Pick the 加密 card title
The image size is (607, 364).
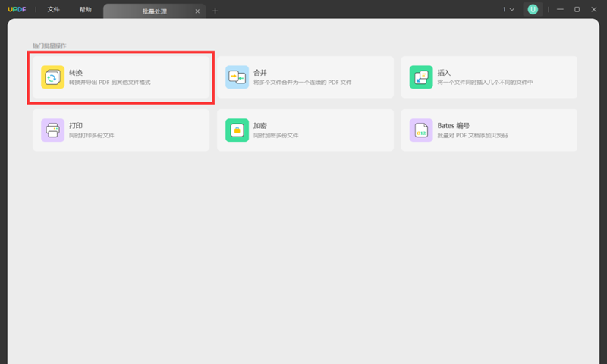coord(260,126)
